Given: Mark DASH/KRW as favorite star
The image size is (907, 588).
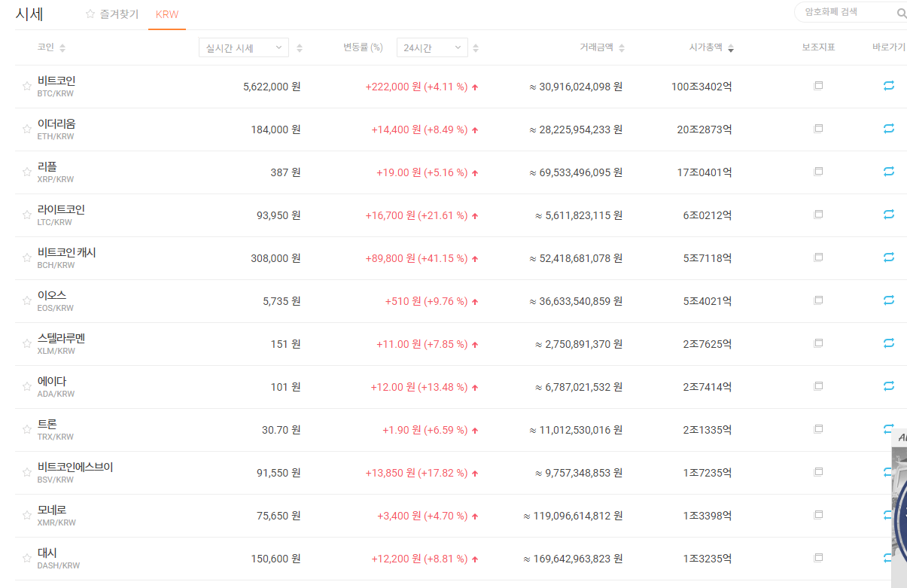Looking at the screenshot, I should 27,559.
